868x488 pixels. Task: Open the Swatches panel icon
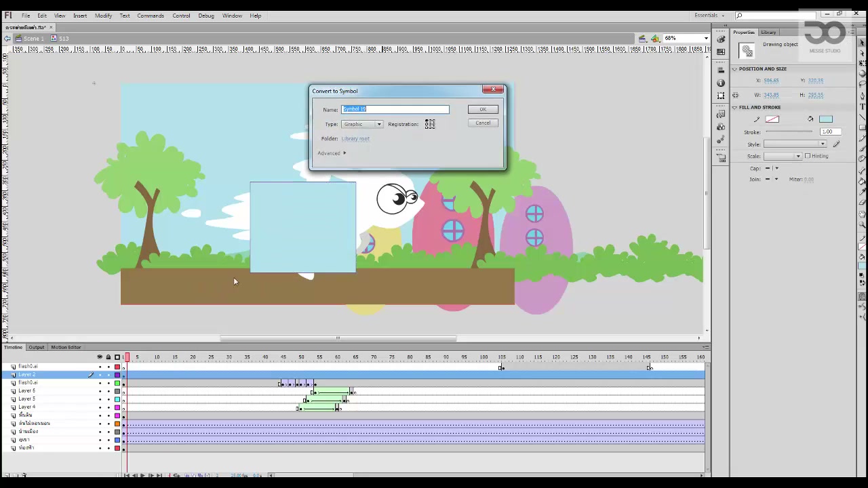click(721, 52)
